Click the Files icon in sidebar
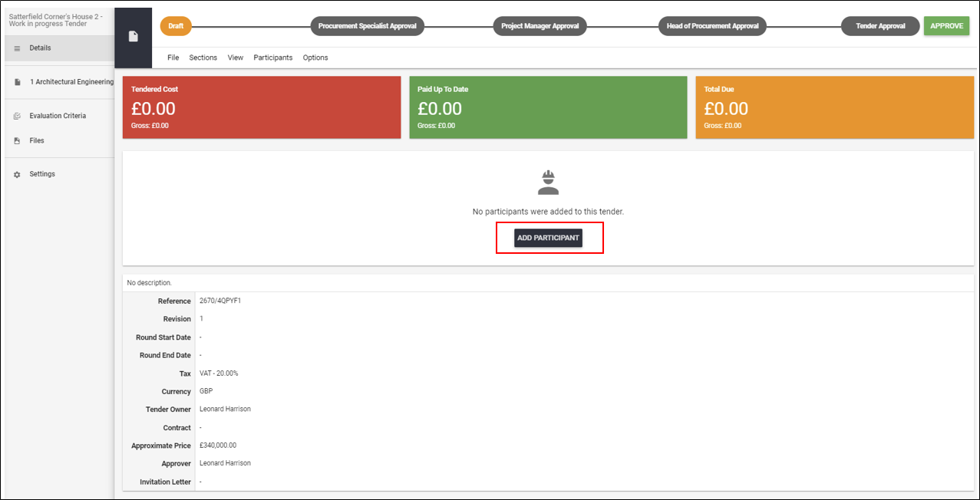The width and height of the screenshot is (980, 500). tap(17, 141)
